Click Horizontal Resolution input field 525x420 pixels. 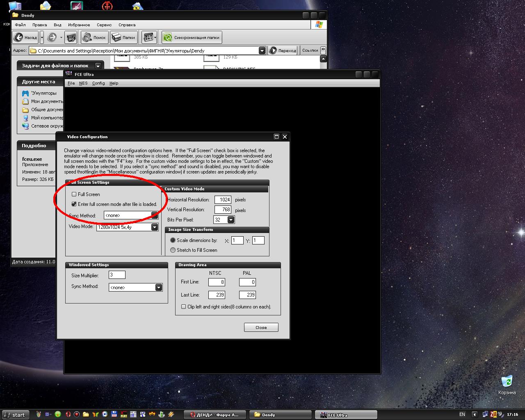tap(223, 200)
